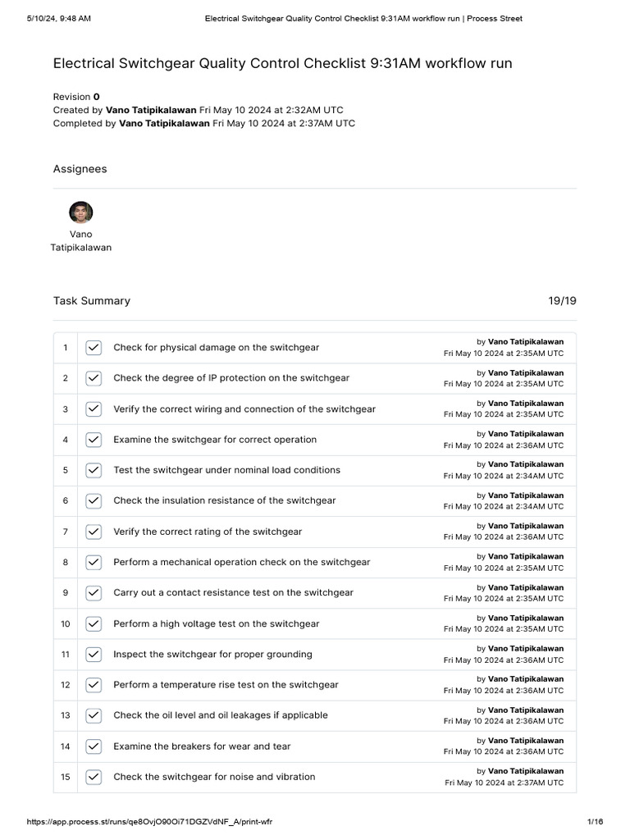Toggle high voltage test checkbox
Viewport: 630px width, 840px height.
pos(94,623)
